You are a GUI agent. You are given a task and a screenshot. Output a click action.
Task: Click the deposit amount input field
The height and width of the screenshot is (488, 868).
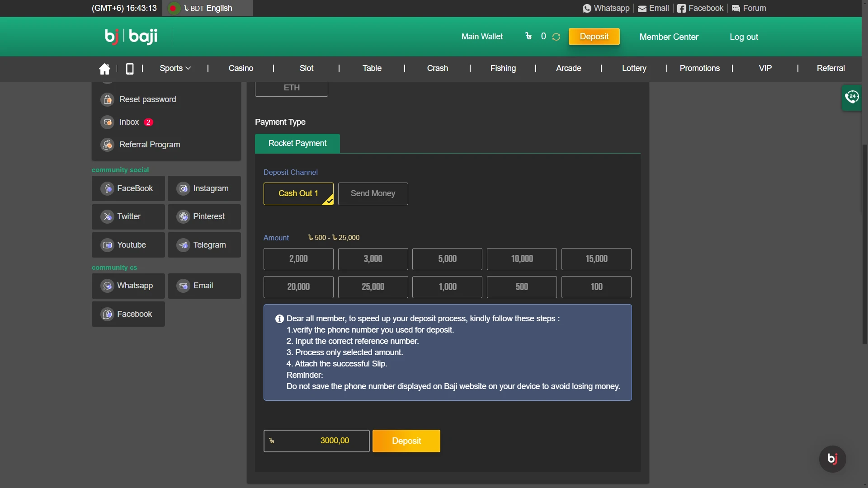point(316,441)
